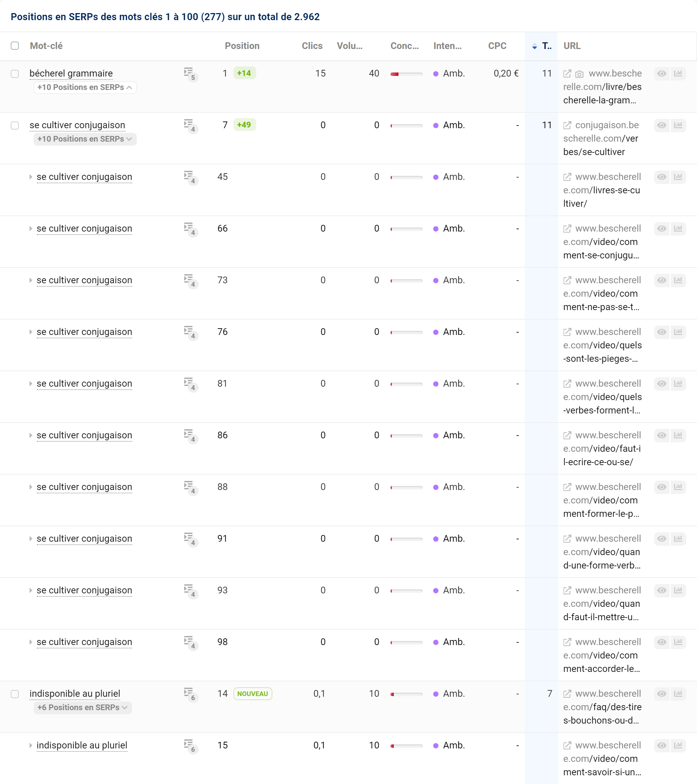This screenshot has height=784, width=697.
Task: Show history chart for position 88 row
Action: pyautogui.click(x=678, y=487)
